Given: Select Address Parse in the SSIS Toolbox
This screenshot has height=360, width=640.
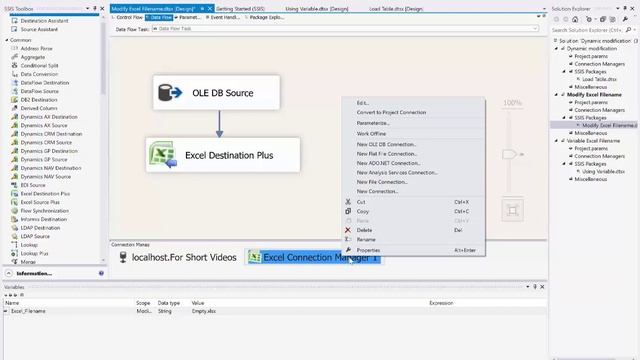Looking at the screenshot, I should 36,49.
